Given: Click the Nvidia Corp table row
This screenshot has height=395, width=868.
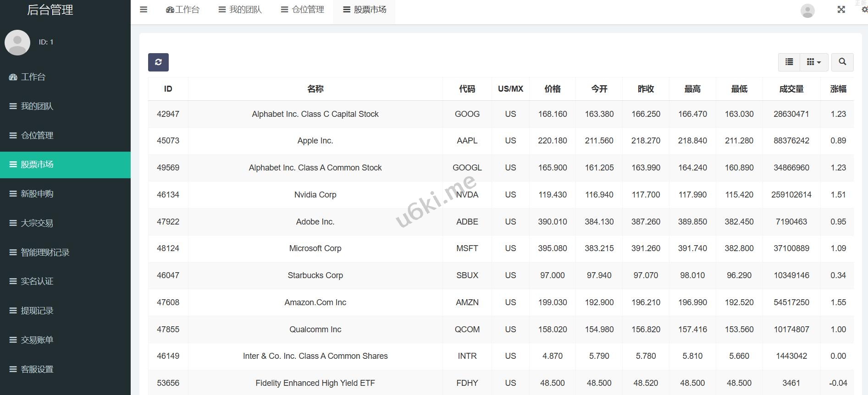Looking at the screenshot, I should click(x=315, y=195).
